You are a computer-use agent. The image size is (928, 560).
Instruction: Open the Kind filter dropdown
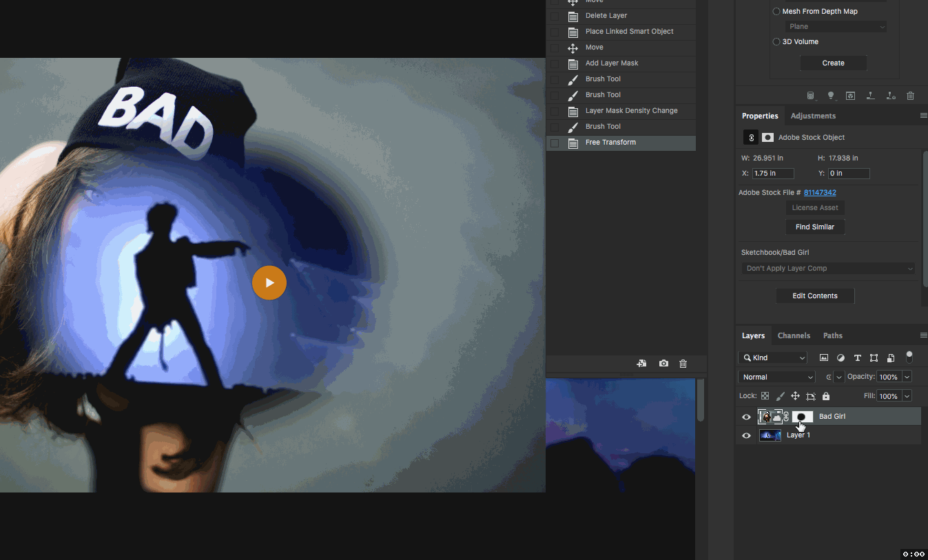pyautogui.click(x=772, y=357)
